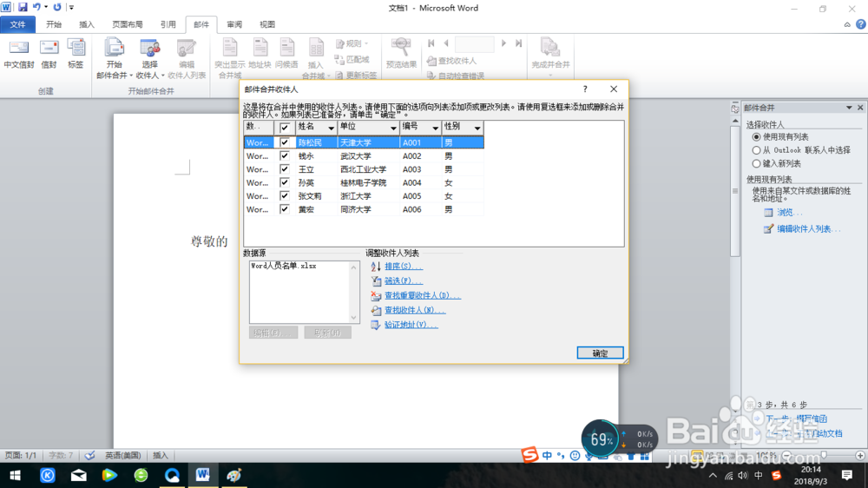Select Word人员名单.xlsx data source
The height and width of the screenshot is (488, 868).
(x=284, y=267)
